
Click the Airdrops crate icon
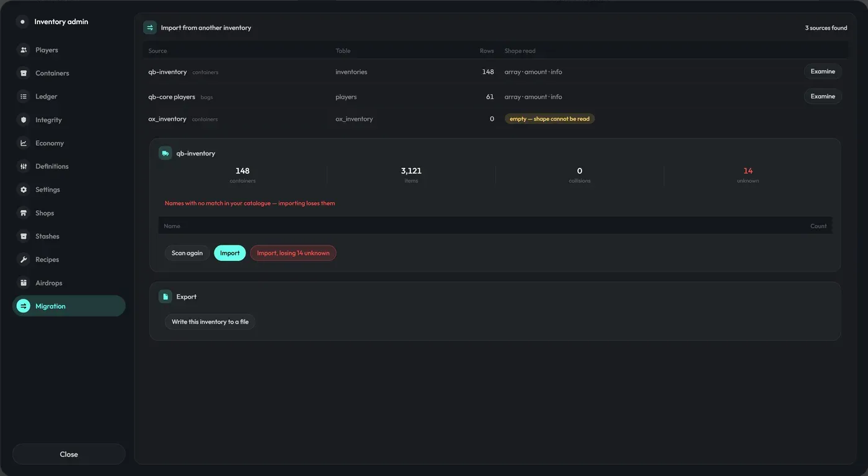(24, 283)
